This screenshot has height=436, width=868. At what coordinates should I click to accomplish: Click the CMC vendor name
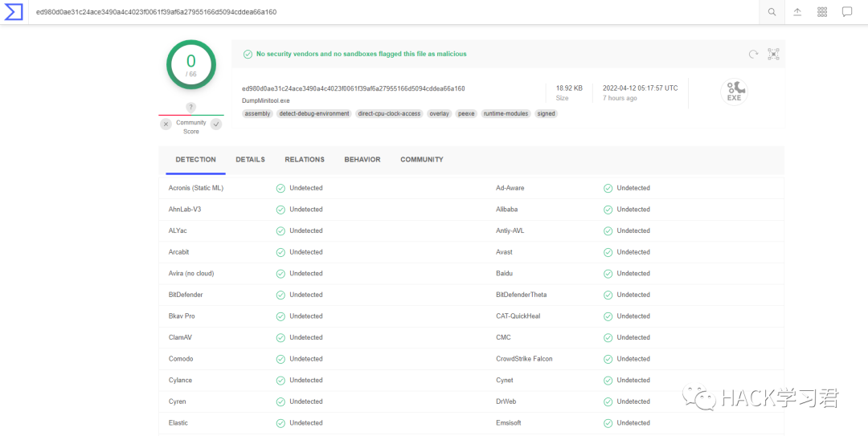503,337
